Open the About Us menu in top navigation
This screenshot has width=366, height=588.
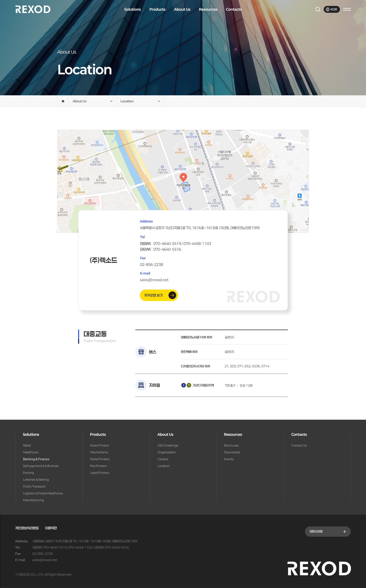(182, 10)
